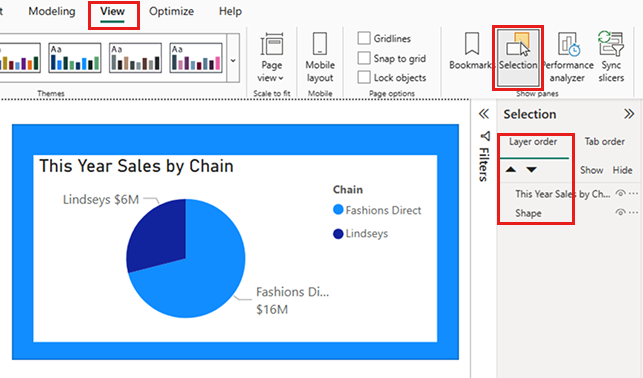Click the This Year Sales by Chain title
Viewport: 643px width, 378px height.
[137, 166]
